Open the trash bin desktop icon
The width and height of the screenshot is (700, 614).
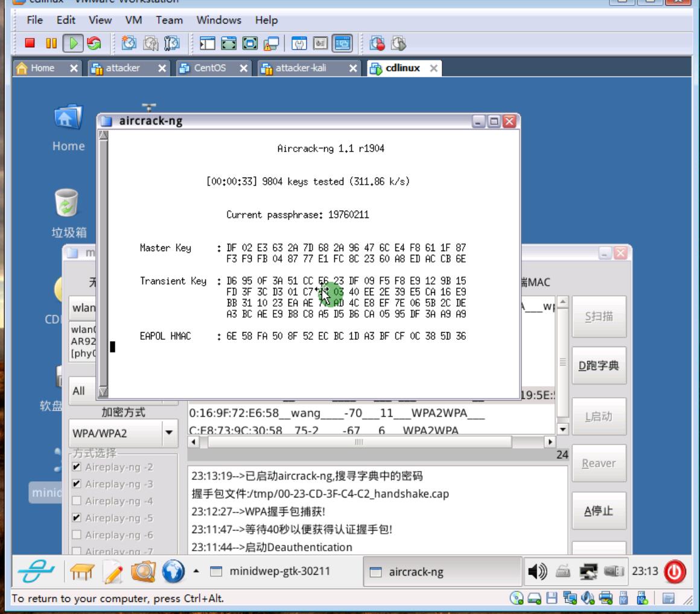pos(66,203)
